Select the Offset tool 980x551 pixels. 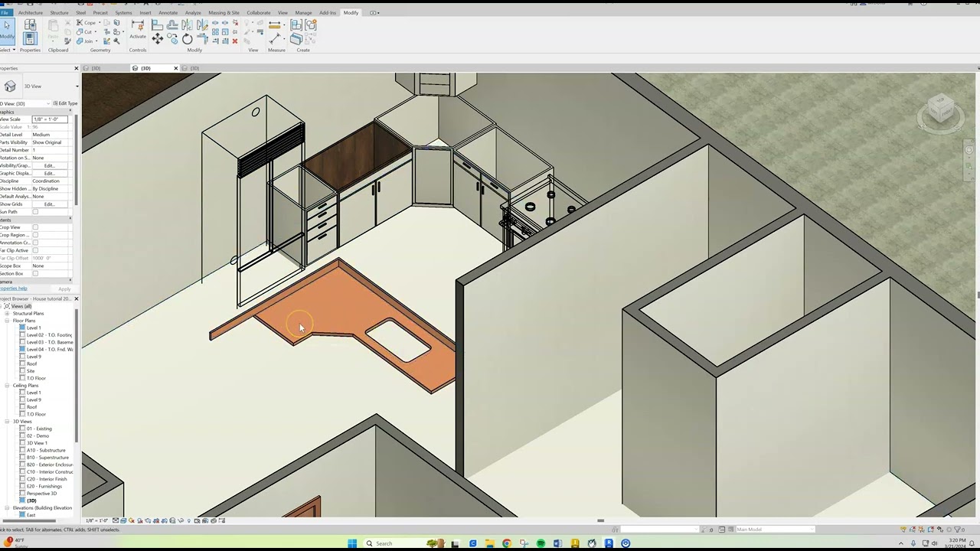pyautogui.click(x=172, y=25)
